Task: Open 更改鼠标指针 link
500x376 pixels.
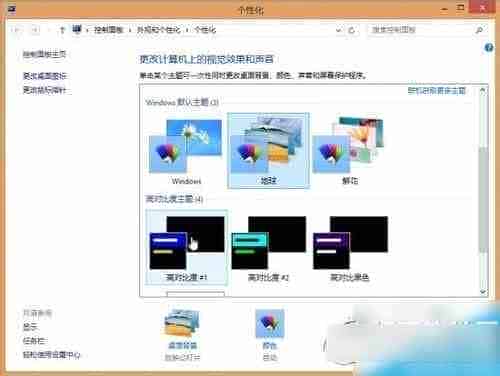Action: 45,90
